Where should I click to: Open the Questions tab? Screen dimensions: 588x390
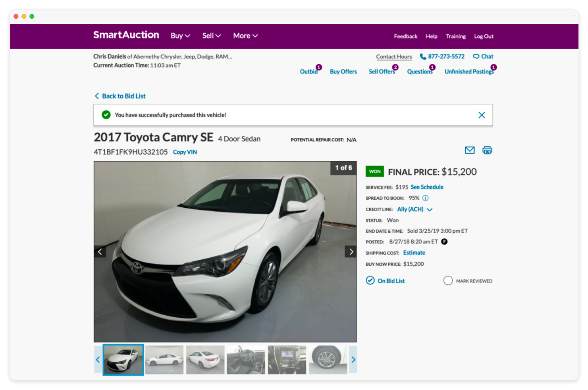[420, 71]
